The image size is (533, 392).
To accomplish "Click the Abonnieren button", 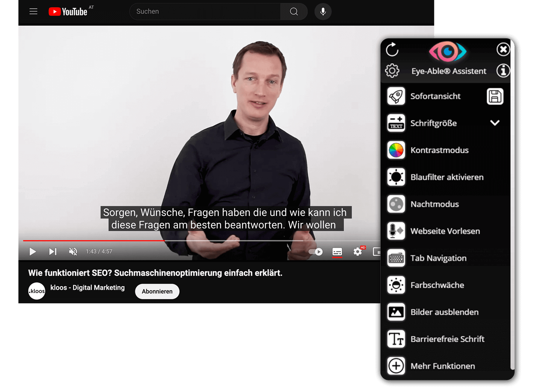I will click(x=157, y=292).
